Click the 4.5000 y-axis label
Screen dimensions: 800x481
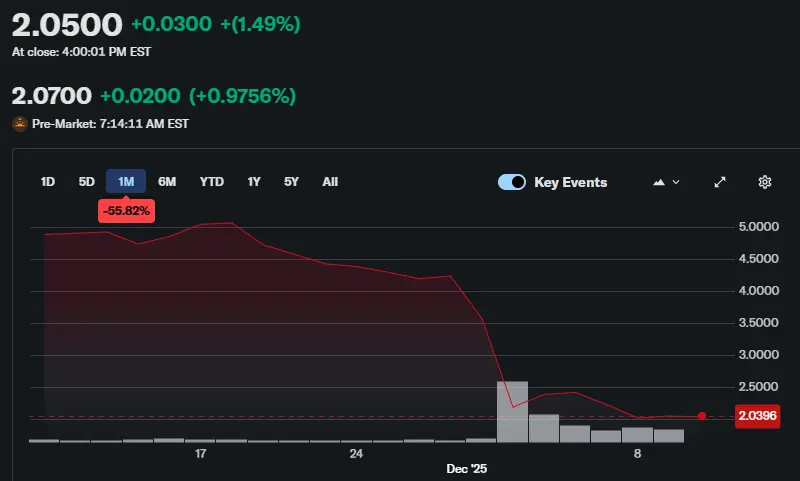[x=759, y=259]
